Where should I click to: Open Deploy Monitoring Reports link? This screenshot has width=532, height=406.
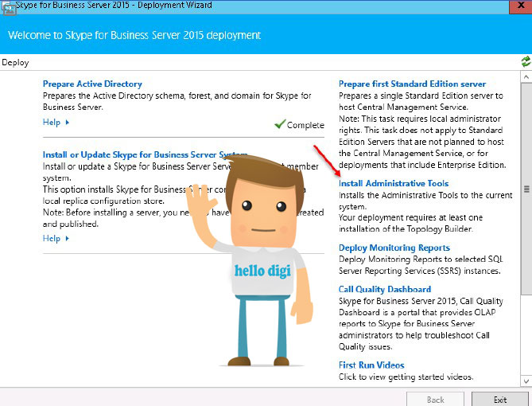coord(394,248)
